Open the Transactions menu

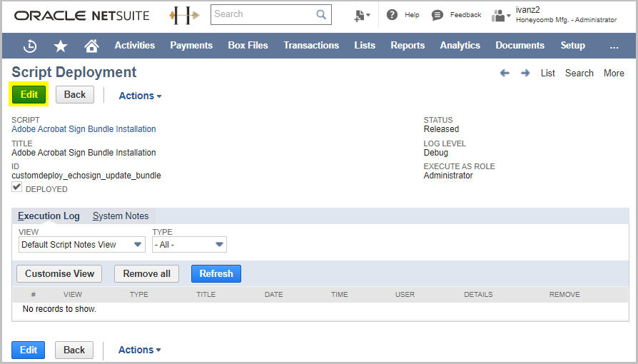(311, 45)
